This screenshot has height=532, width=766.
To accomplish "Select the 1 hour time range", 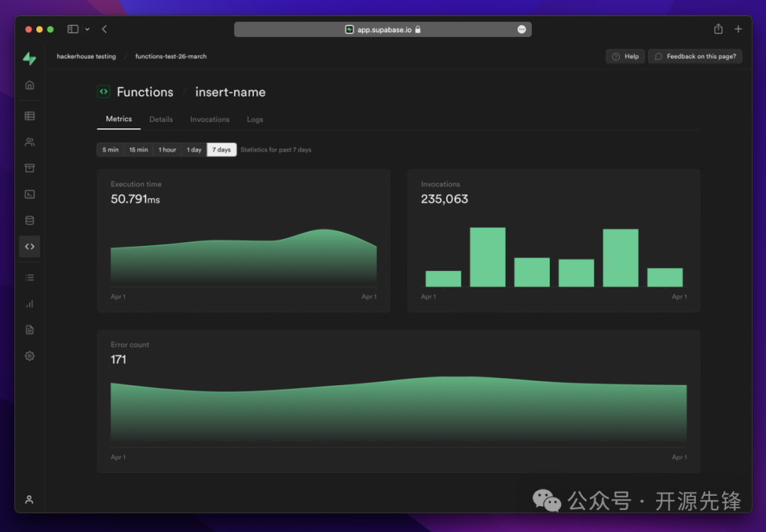I will pos(167,150).
